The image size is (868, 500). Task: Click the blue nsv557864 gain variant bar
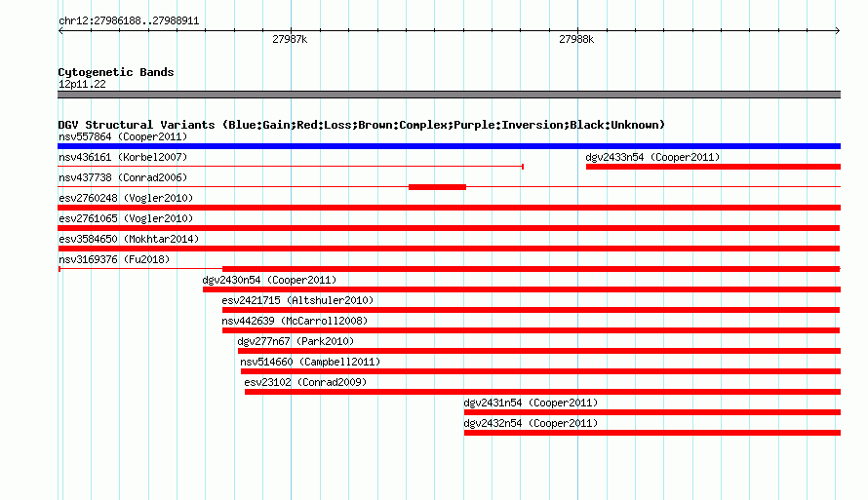(449, 146)
